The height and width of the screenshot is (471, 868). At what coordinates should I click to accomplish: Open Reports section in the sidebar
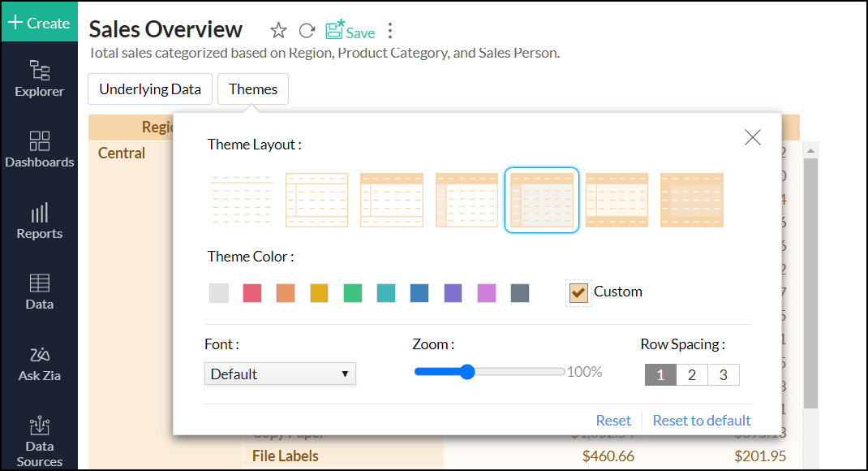pos(39,221)
